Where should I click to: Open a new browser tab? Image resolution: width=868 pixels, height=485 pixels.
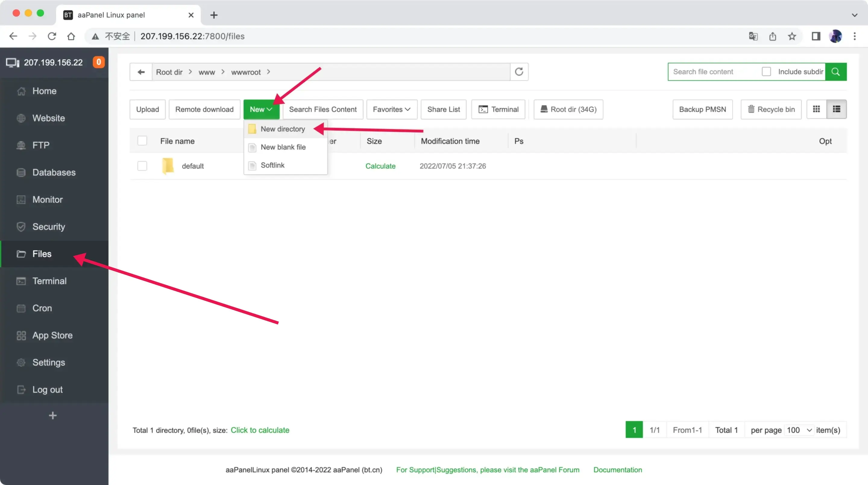click(214, 15)
